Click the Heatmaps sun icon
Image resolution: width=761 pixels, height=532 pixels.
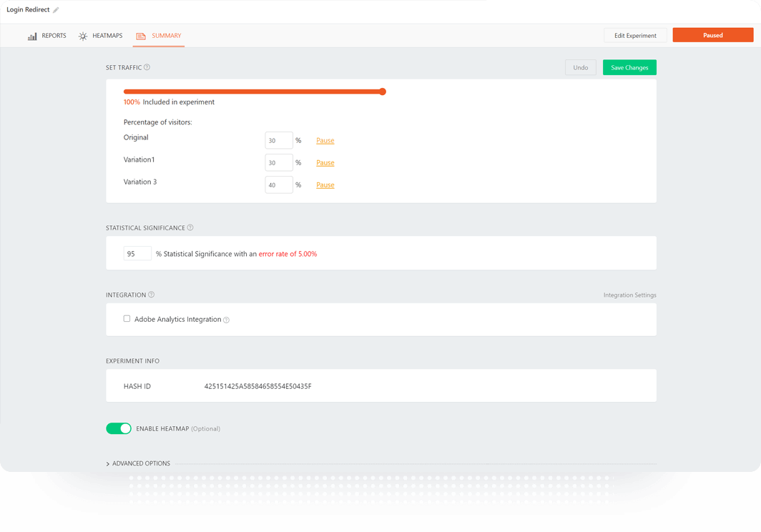[83, 36]
